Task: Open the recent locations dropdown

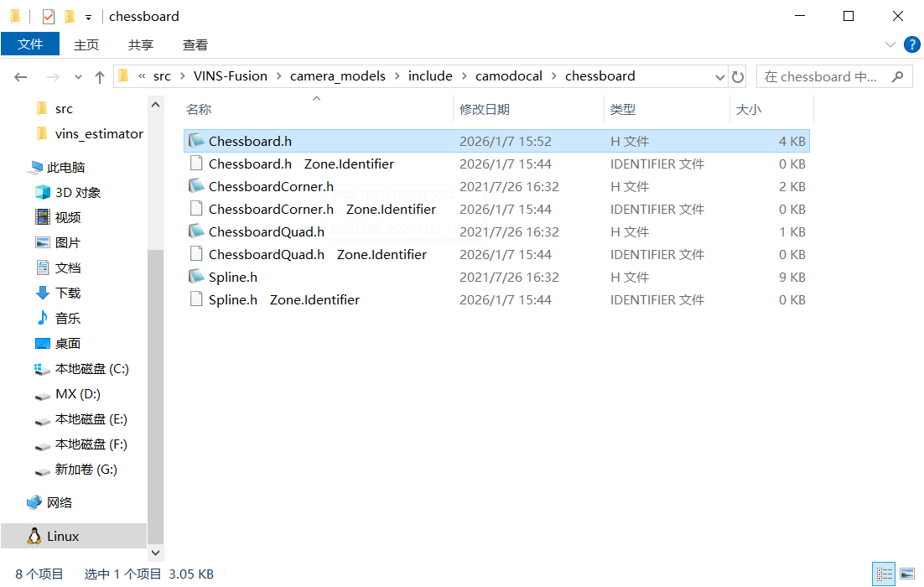Action: (78, 77)
